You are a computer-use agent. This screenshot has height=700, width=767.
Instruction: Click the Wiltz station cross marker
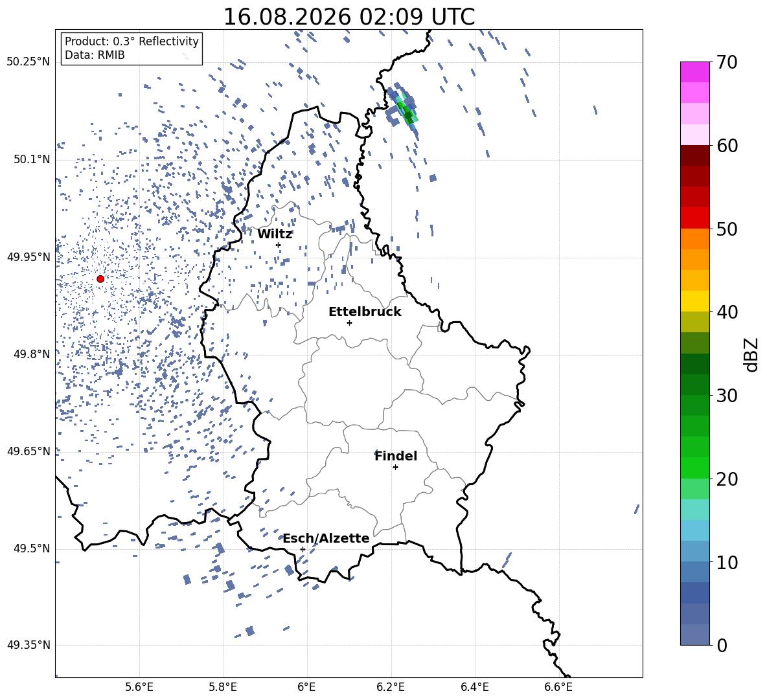pos(279,245)
